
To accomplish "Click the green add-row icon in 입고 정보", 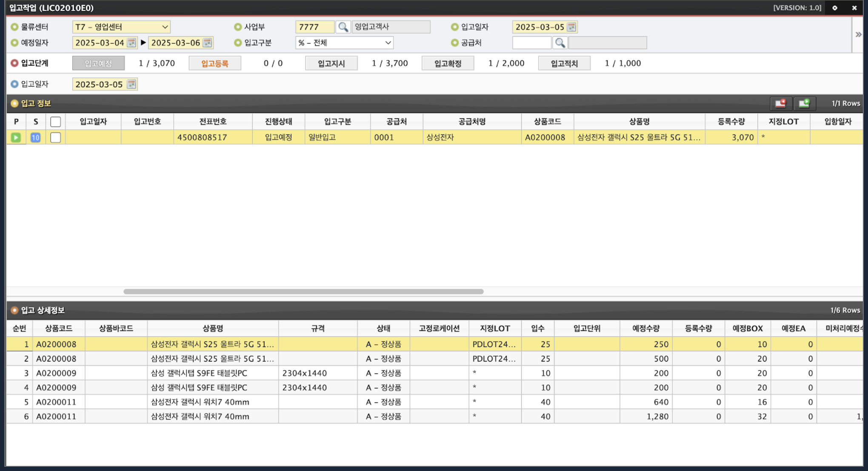I will point(804,103).
